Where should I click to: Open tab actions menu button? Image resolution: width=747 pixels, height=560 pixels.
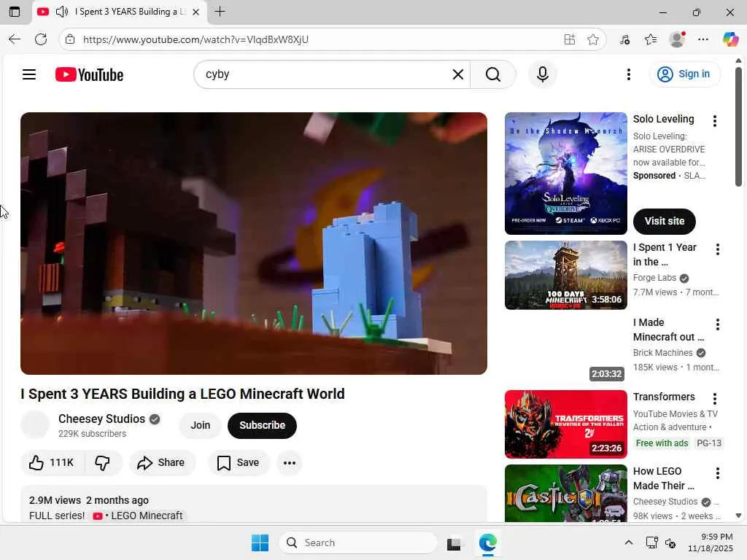pos(15,12)
